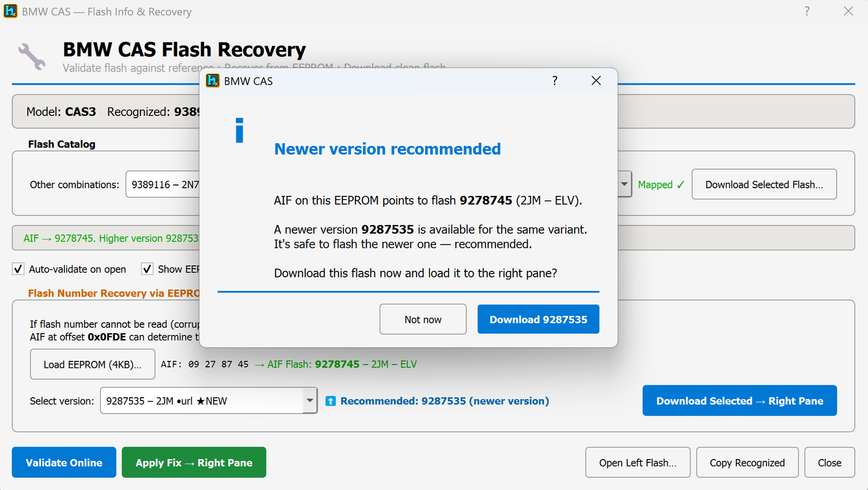Click the Download 9287535 button
868x490 pixels.
click(538, 319)
